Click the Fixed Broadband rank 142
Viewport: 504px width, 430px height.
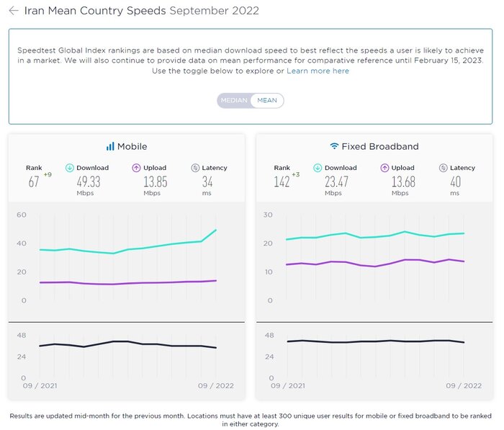[x=282, y=182]
